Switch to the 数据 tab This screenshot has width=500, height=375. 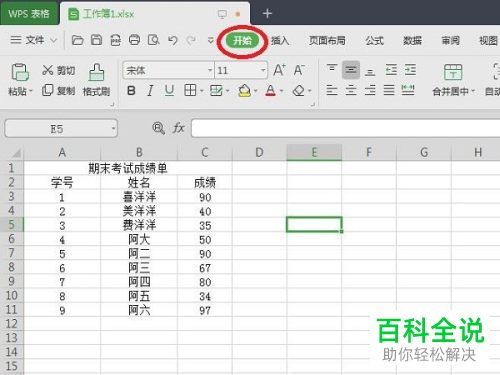(412, 41)
